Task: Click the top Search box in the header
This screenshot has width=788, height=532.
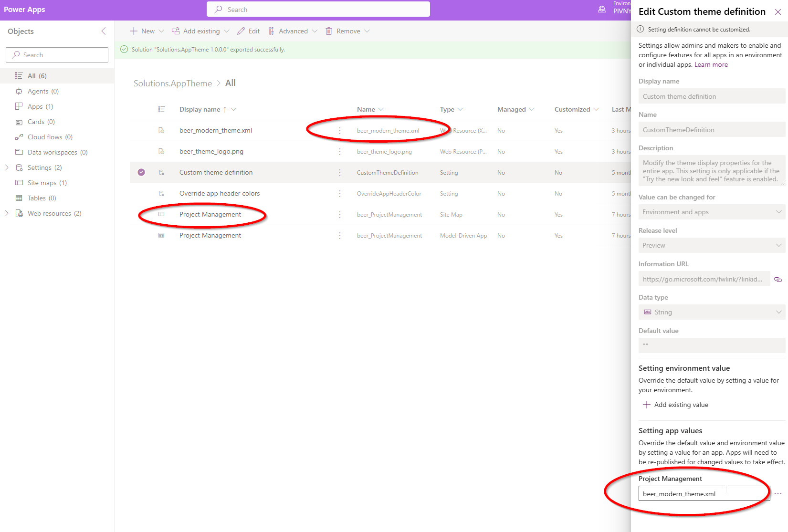Action: point(318,9)
